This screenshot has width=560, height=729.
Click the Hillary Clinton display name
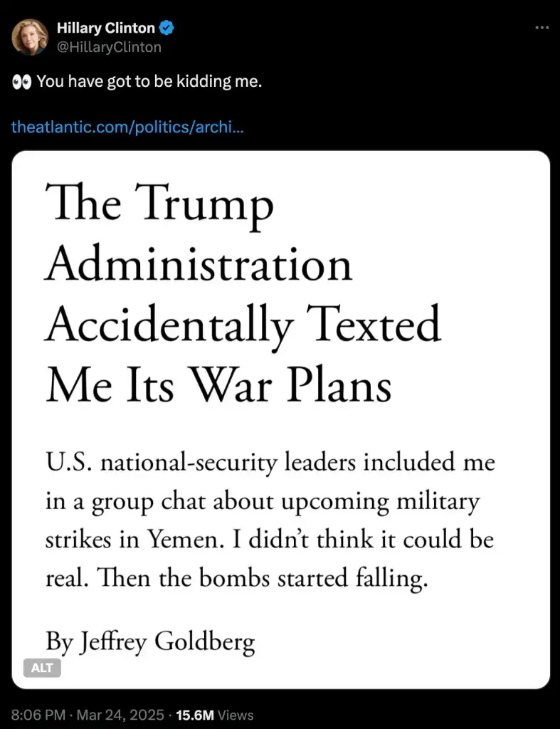(105, 28)
